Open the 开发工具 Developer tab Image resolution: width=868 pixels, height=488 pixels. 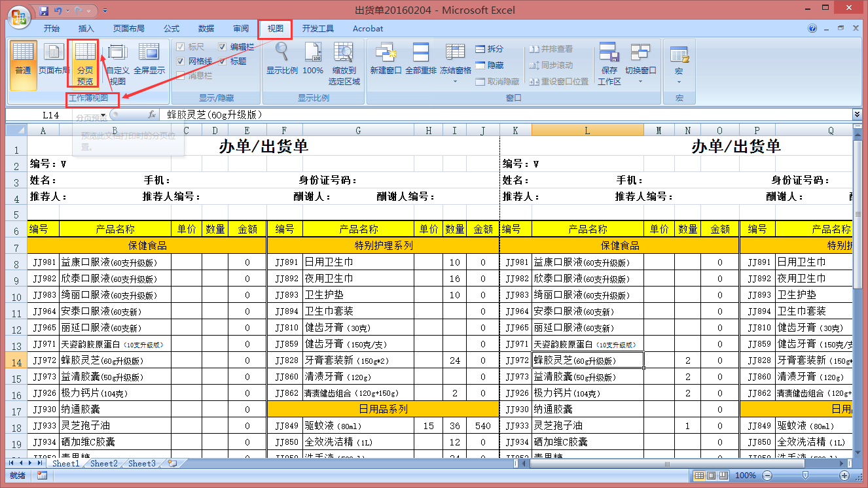coord(318,29)
